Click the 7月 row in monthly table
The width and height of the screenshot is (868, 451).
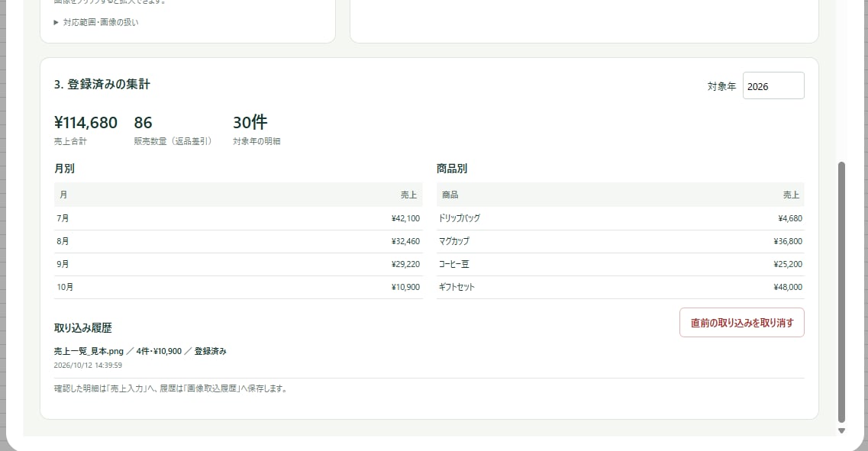pyautogui.click(x=238, y=218)
